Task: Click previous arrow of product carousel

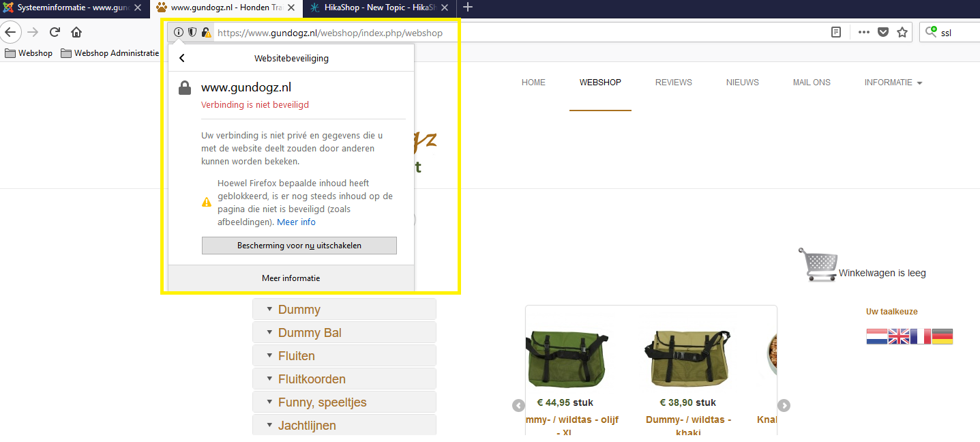Action: [x=518, y=406]
